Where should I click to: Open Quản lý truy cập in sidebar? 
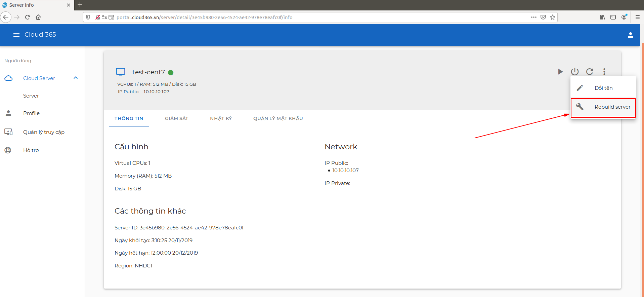pos(44,132)
